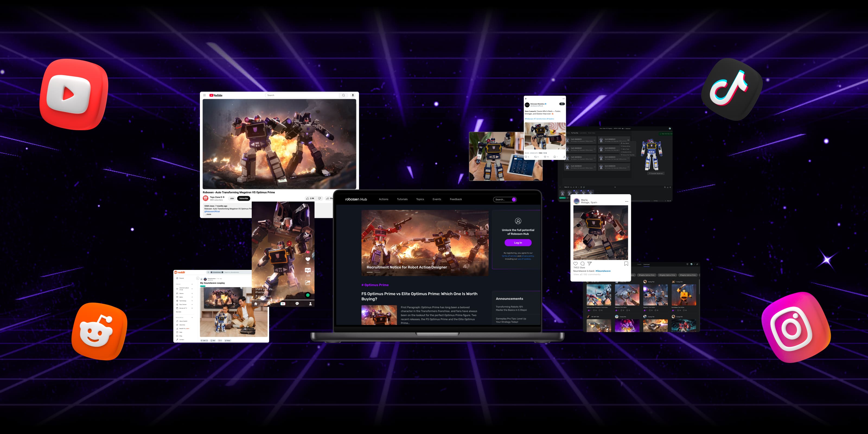Click the Instagram bookmark save icon
Viewport: 868px width, 434px height.
click(626, 264)
